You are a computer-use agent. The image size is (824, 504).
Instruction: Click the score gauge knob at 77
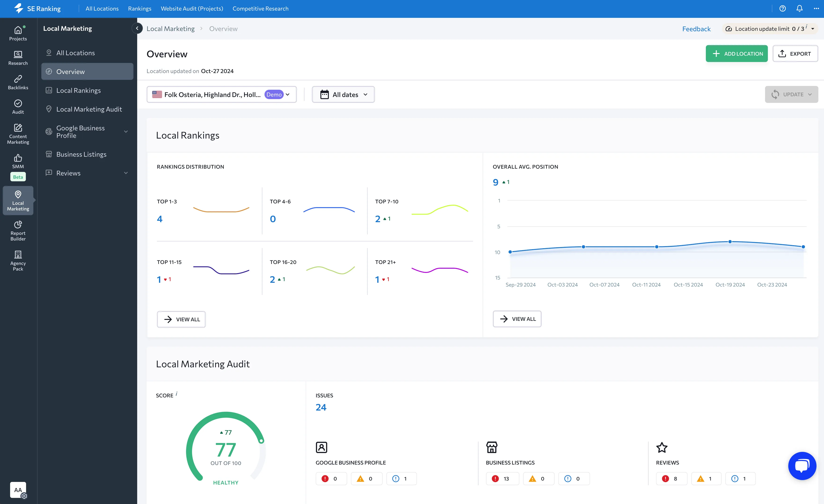click(x=261, y=441)
